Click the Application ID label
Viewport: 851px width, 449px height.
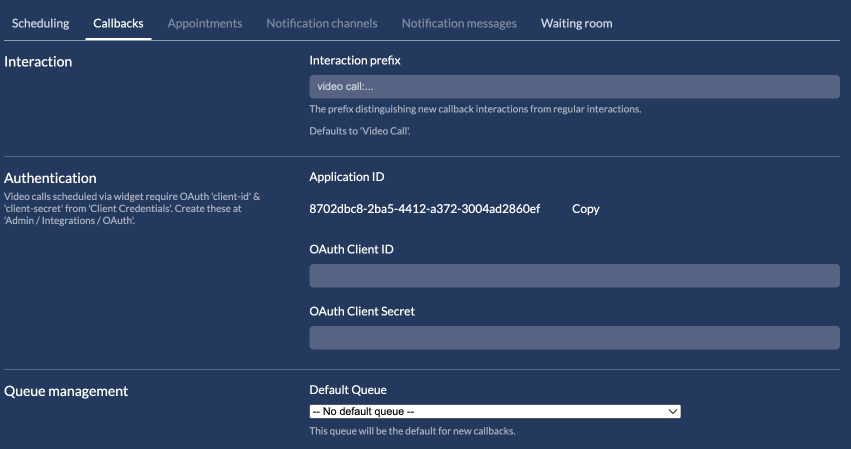[347, 177]
